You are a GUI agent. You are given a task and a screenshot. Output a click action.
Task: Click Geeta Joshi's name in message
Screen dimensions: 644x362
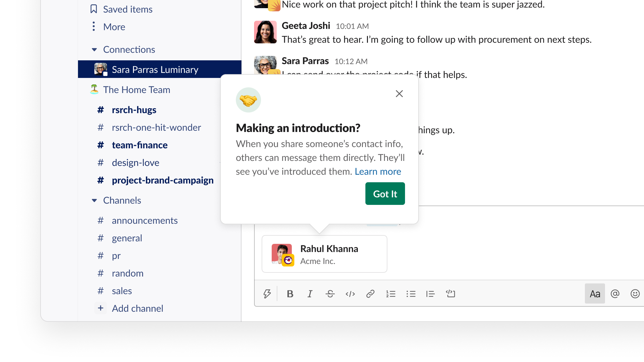click(306, 25)
